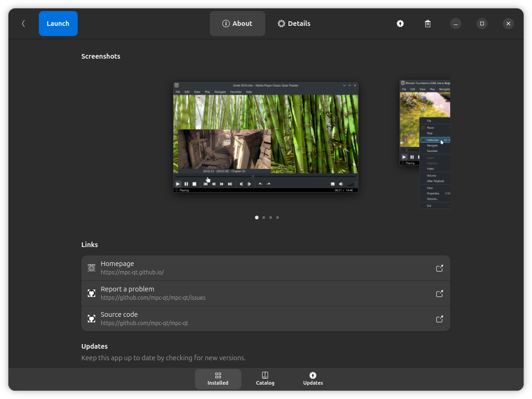
Task: Click the external link icon beside Homepage
Action: coord(440,268)
